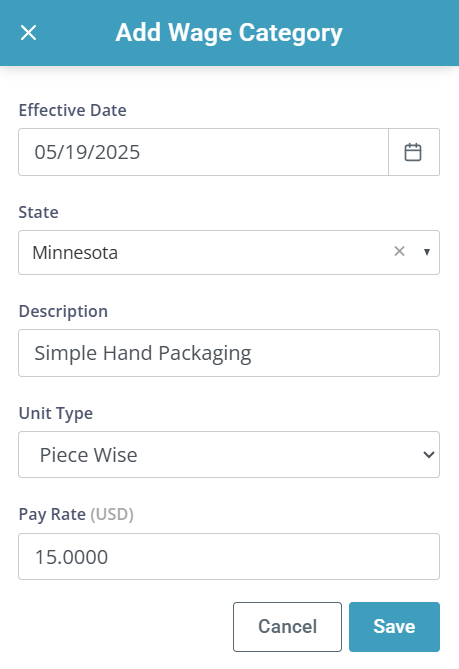Click the Pay Rate input field
Screen dimensions: 459x669
point(229,556)
